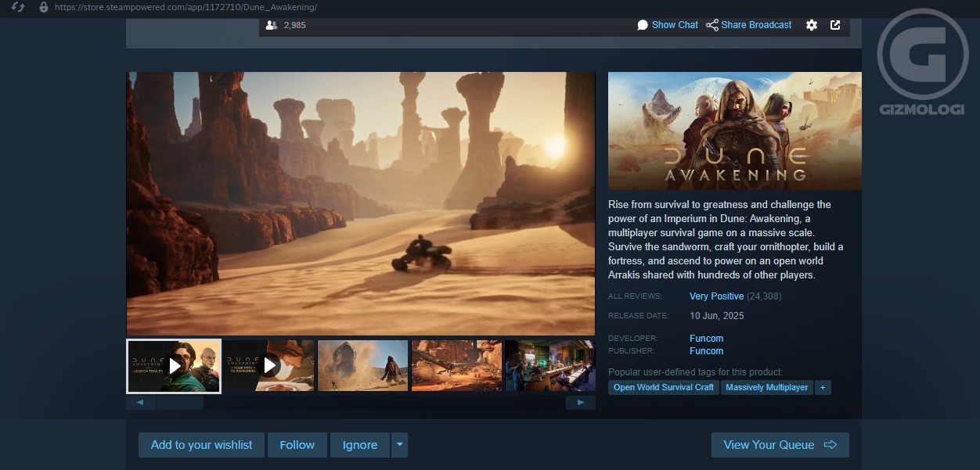Go back in the carousel with the left arrow
This screenshot has width=980, height=470.
[140, 402]
